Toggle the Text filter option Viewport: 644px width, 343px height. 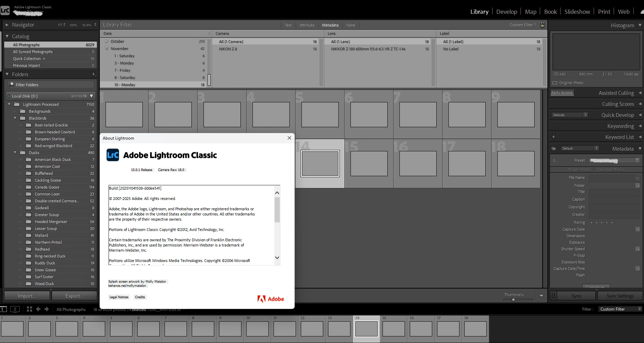[288, 25]
